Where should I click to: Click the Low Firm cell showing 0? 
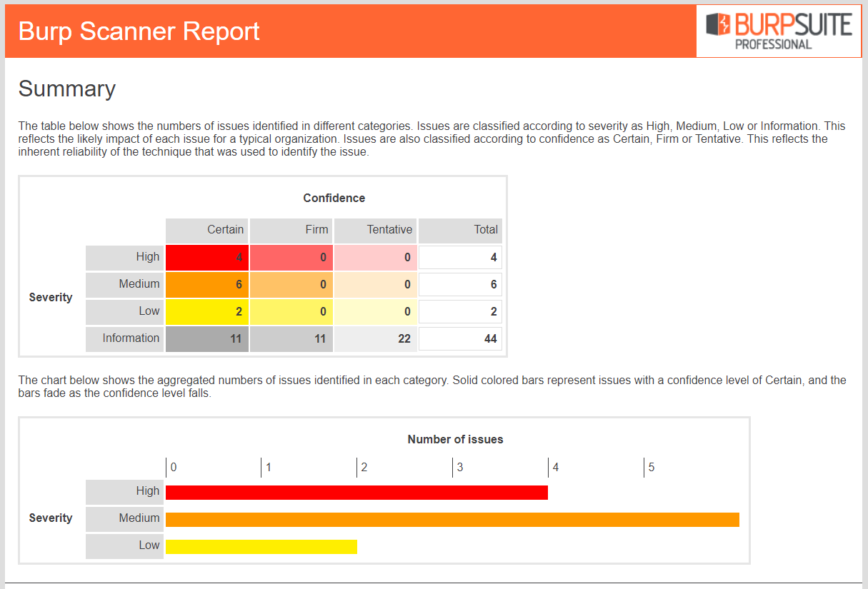(291, 312)
